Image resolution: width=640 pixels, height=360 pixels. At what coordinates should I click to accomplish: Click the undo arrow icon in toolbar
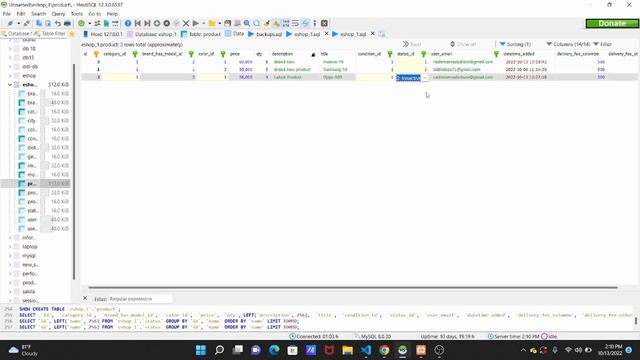(x=58, y=24)
